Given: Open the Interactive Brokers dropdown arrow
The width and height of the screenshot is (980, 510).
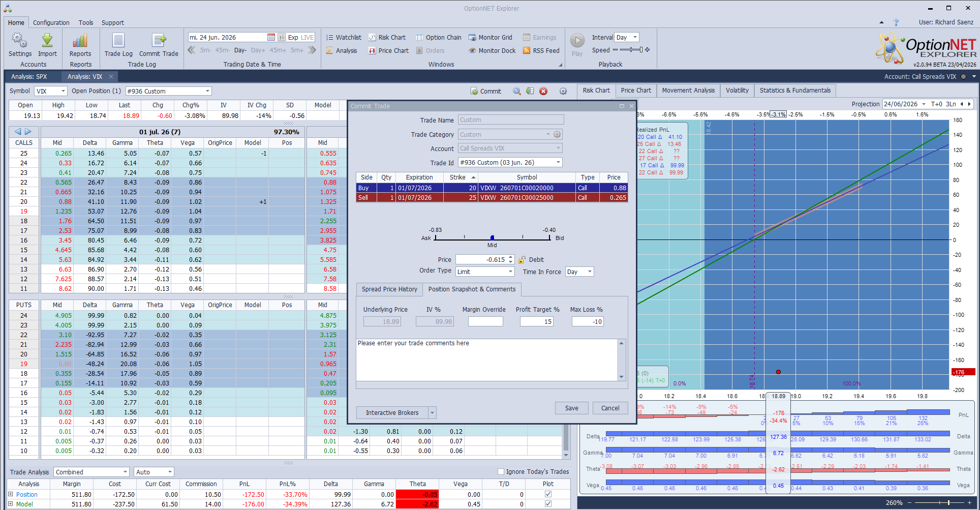Looking at the screenshot, I should pos(433,412).
